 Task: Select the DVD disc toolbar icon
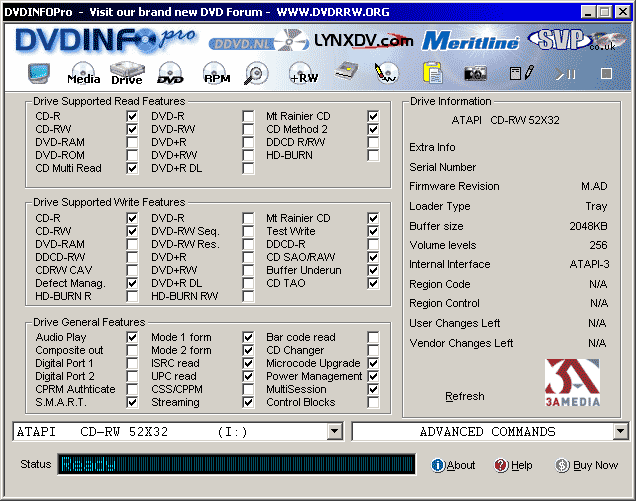171,74
